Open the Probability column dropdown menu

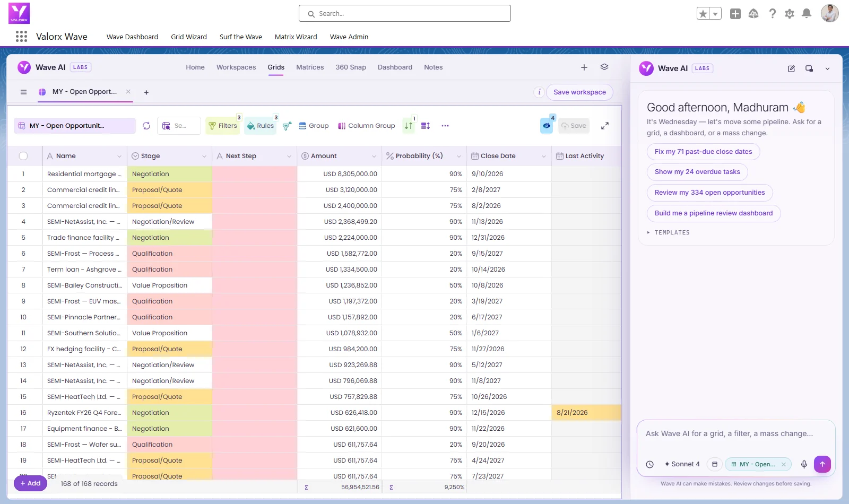[x=459, y=157]
